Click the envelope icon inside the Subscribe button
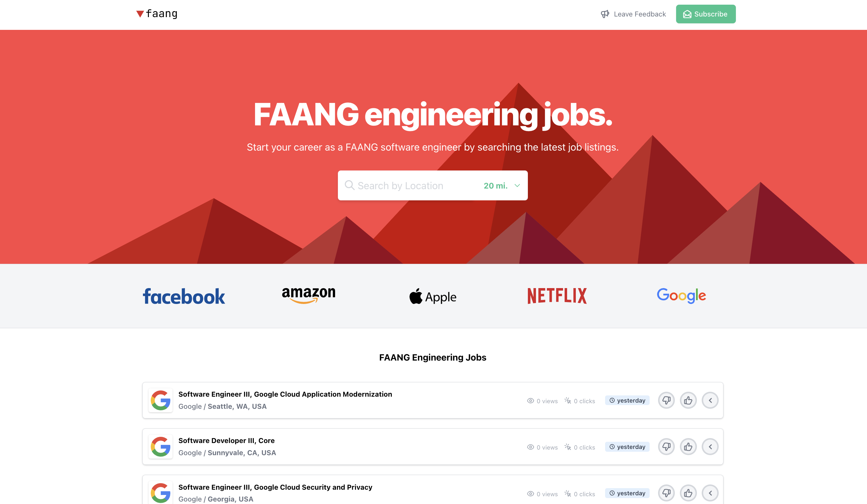Image resolution: width=867 pixels, height=504 pixels. click(687, 14)
